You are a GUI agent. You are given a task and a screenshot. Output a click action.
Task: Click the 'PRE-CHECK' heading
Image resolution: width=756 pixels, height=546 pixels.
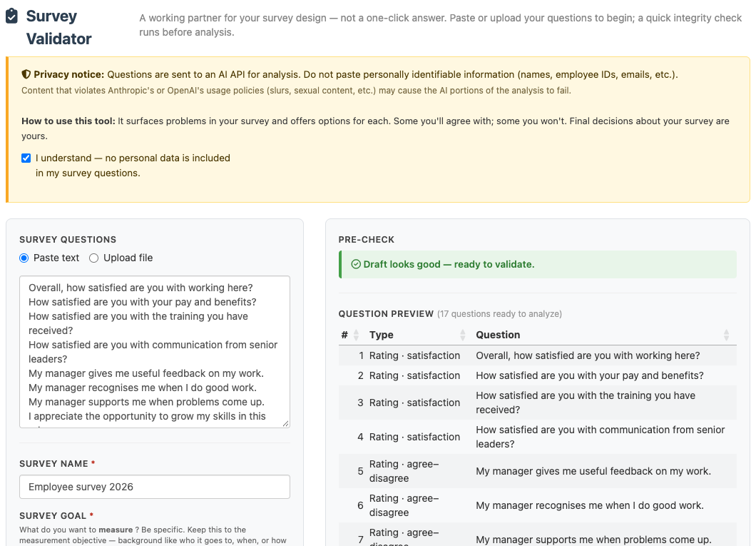click(367, 240)
